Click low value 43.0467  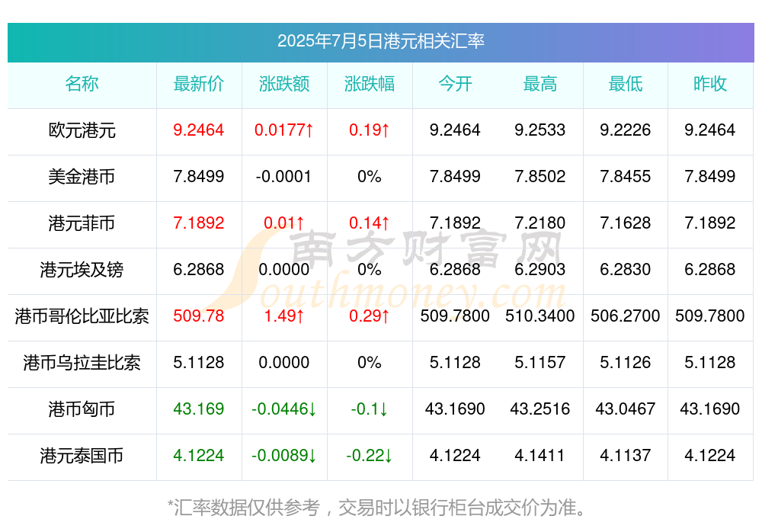626,409
